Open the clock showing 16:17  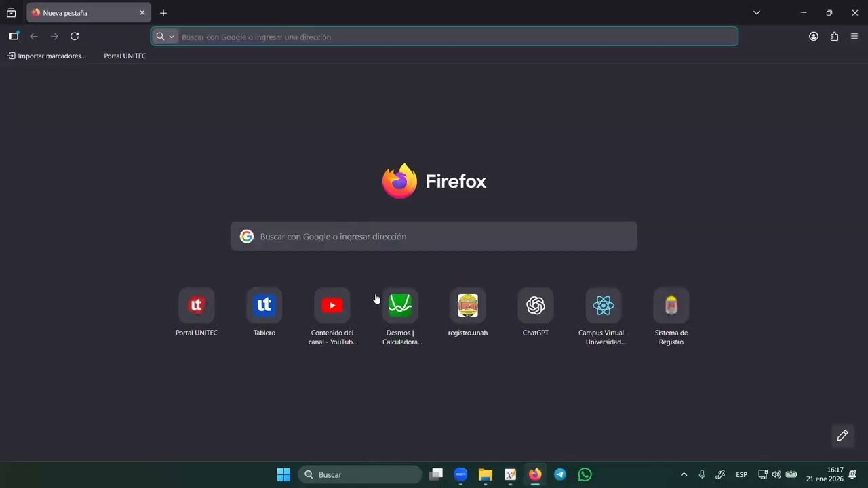pyautogui.click(x=825, y=474)
